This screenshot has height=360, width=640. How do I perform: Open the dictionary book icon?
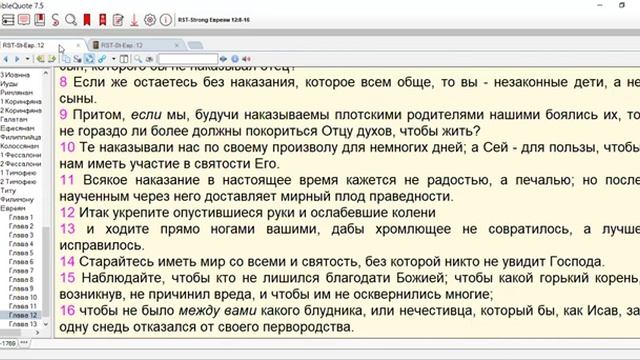point(40,20)
